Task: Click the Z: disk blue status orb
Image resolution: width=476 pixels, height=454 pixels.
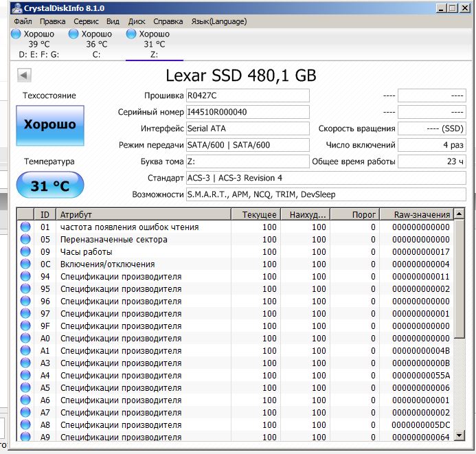Action: (131, 34)
